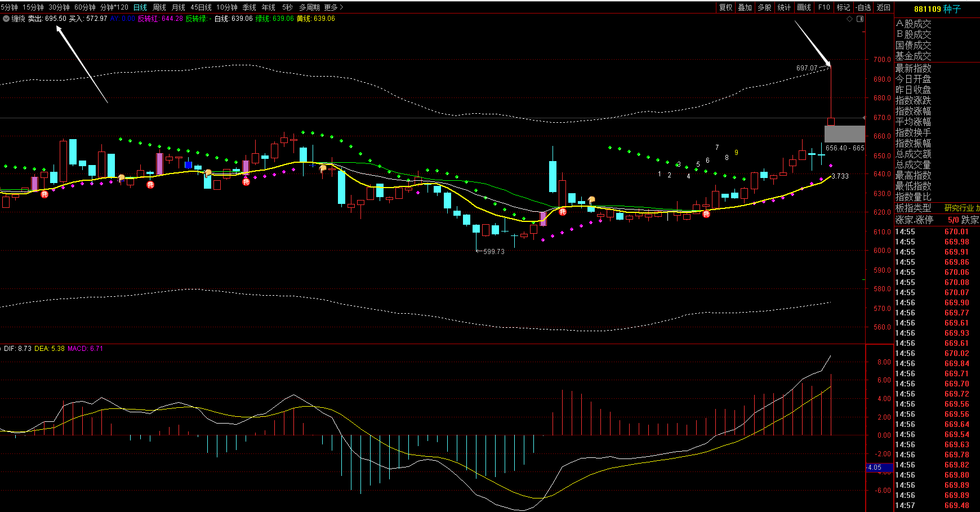Screen dimensions: 980x512
Task: Switch to 5分钟 period tab
Action: tap(9, 7)
